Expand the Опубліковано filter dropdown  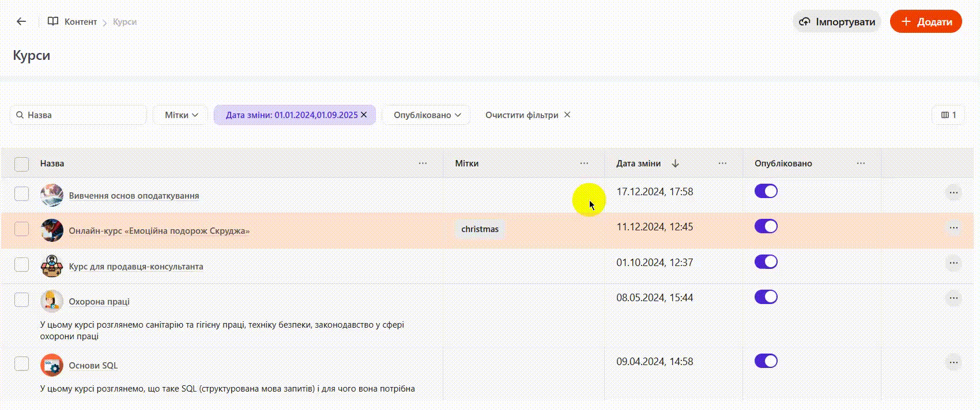[x=427, y=115]
